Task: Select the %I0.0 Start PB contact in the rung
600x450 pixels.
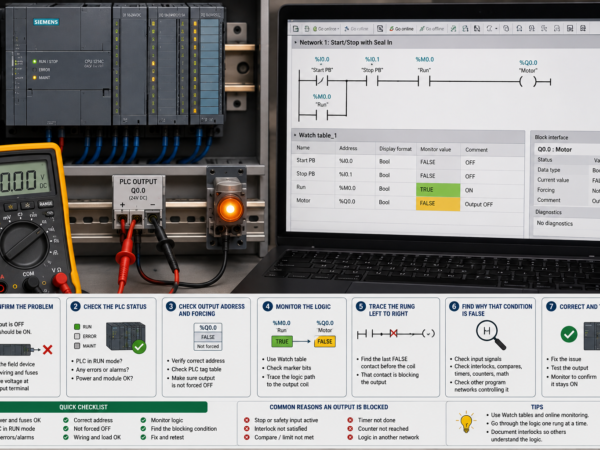Action: 322,81
